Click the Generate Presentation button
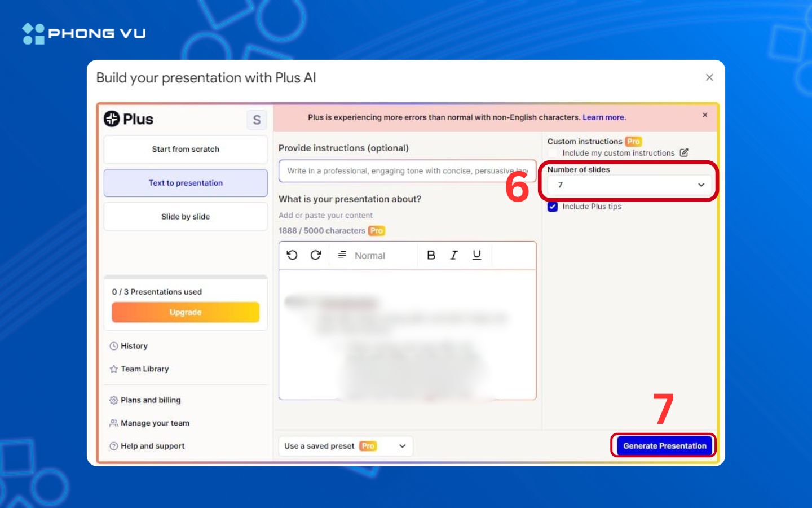This screenshot has height=508, width=812. pos(665,446)
